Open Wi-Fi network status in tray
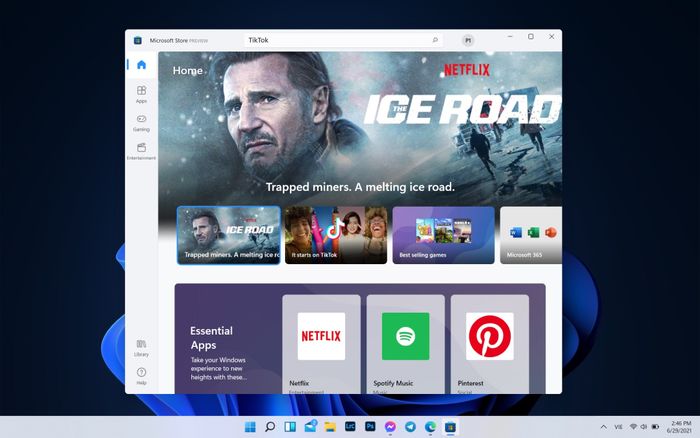The width and height of the screenshot is (700, 438). click(633, 427)
